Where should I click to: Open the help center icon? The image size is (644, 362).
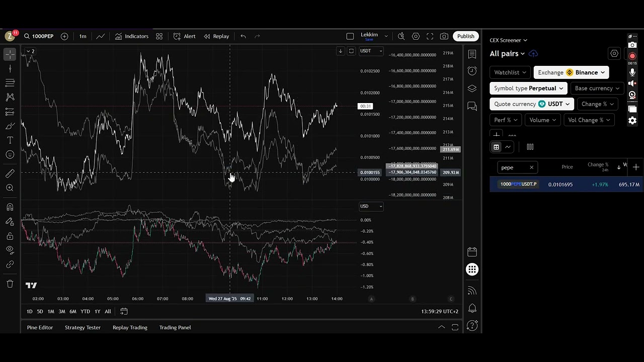coord(472,326)
